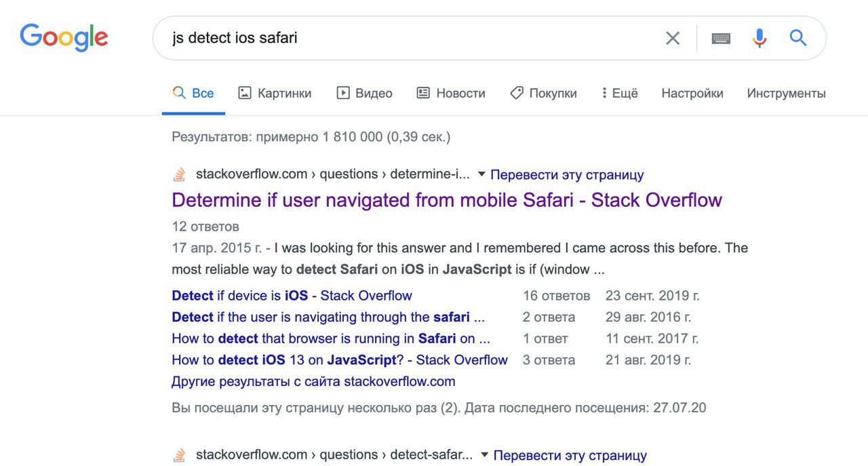
Task: Click Перевести эту страницу for first result
Action: coord(567,175)
